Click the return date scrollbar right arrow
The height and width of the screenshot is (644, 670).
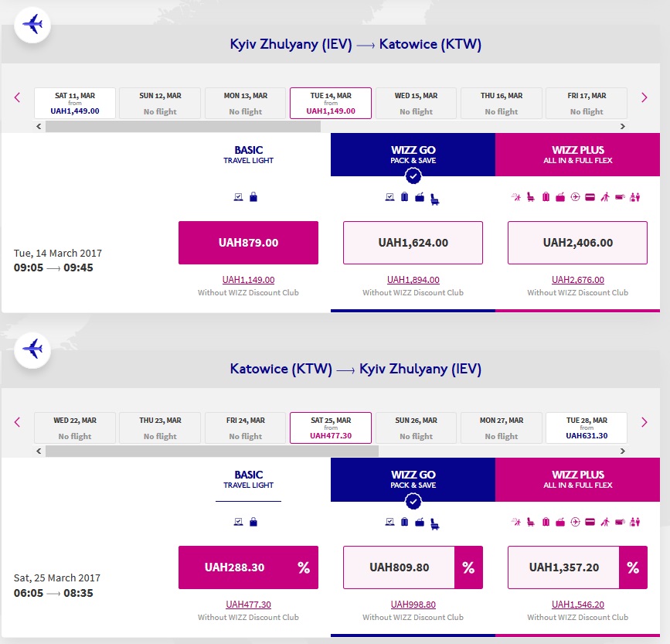click(x=623, y=451)
